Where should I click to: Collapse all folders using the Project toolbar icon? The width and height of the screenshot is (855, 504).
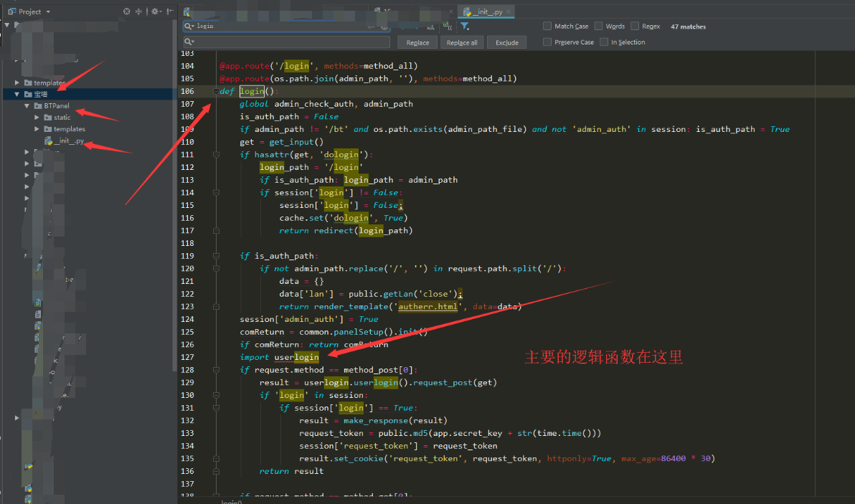(x=138, y=11)
